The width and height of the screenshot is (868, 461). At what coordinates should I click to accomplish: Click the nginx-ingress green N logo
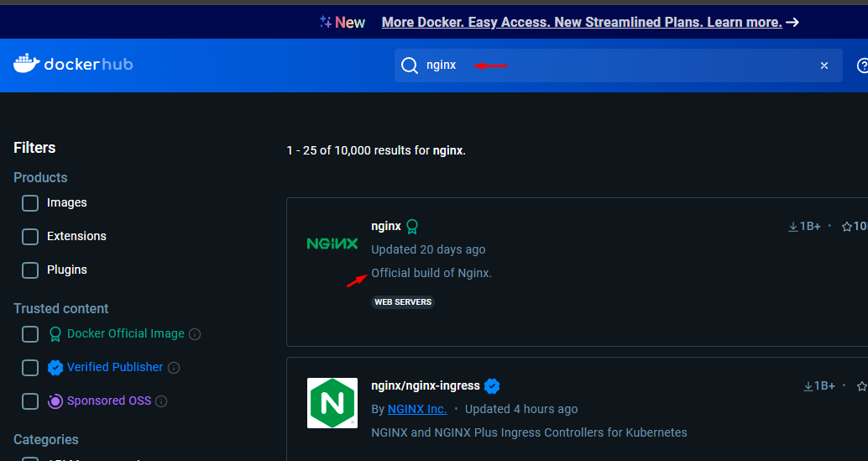332,403
